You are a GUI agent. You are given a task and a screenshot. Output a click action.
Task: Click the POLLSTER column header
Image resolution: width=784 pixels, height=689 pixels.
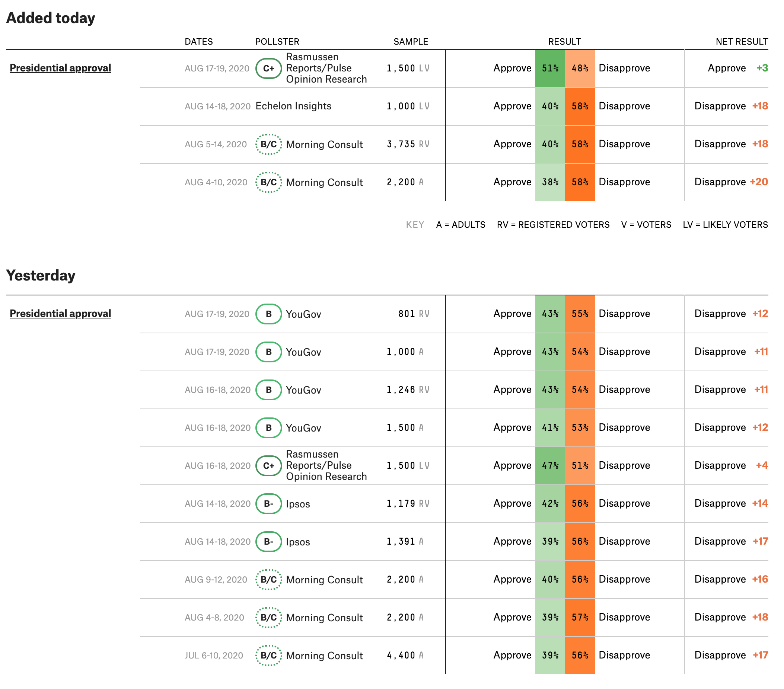(x=277, y=41)
